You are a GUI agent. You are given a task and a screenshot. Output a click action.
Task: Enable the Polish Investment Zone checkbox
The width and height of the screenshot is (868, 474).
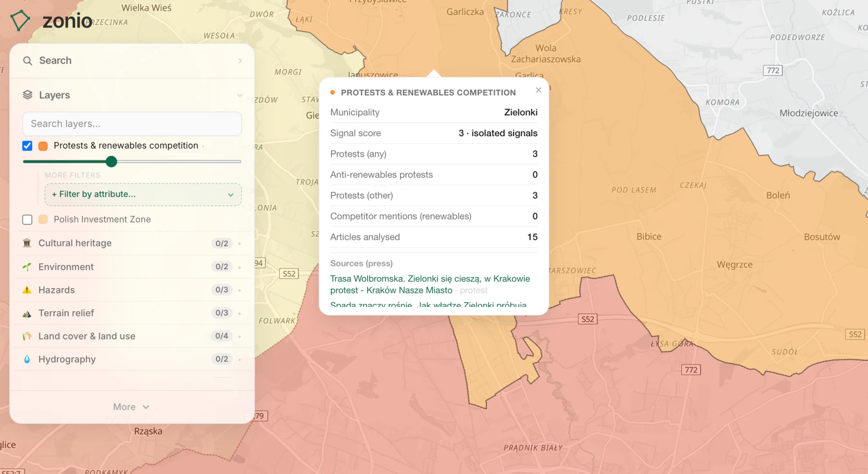(27, 220)
